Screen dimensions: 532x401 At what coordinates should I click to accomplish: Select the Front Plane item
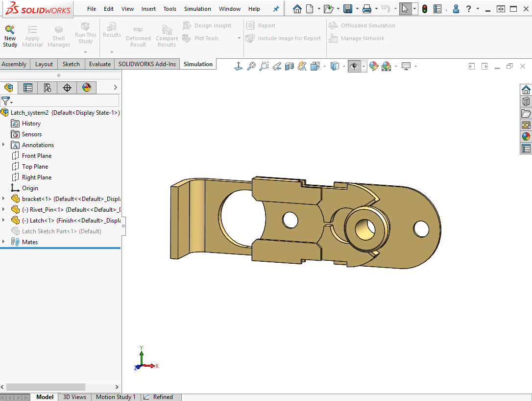pyautogui.click(x=36, y=156)
